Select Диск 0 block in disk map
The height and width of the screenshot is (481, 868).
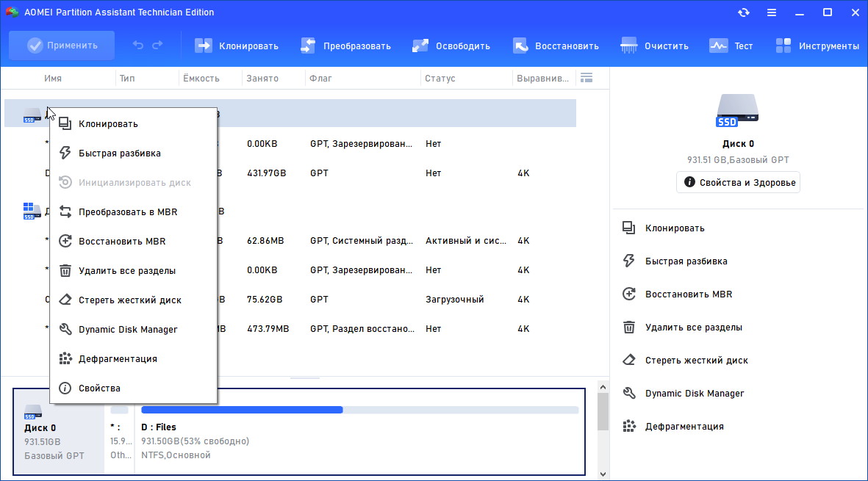tap(59, 431)
